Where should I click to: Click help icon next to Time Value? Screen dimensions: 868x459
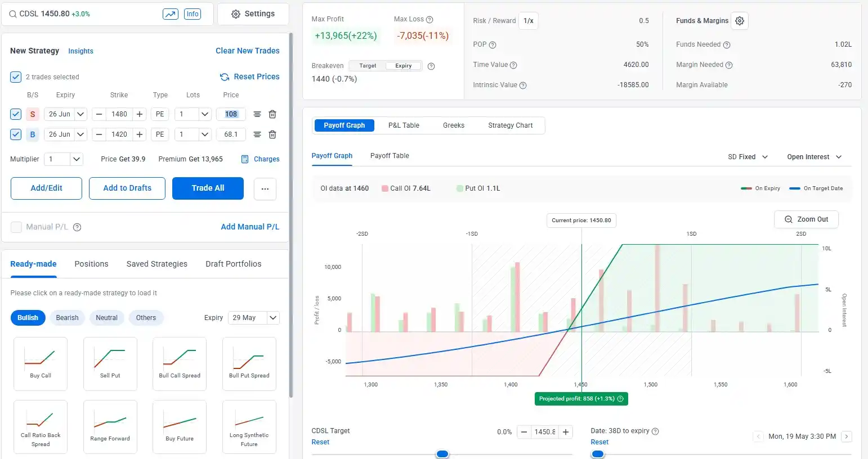[x=513, y=65]
